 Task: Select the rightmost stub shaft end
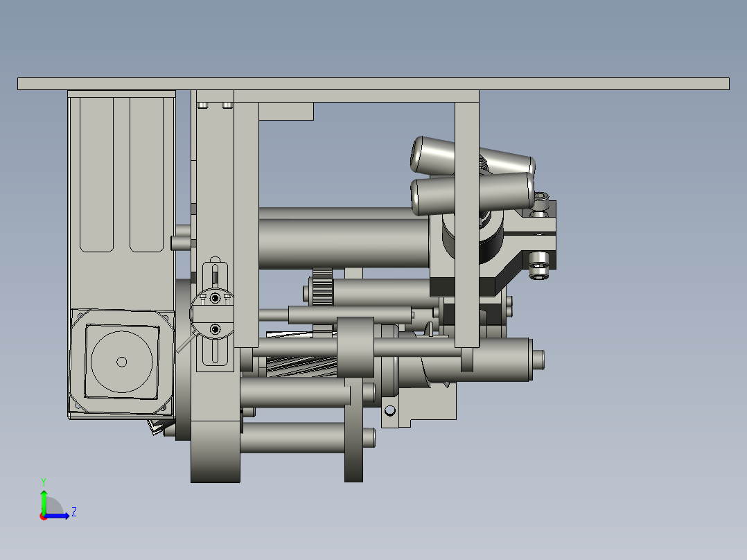(538, 360)
